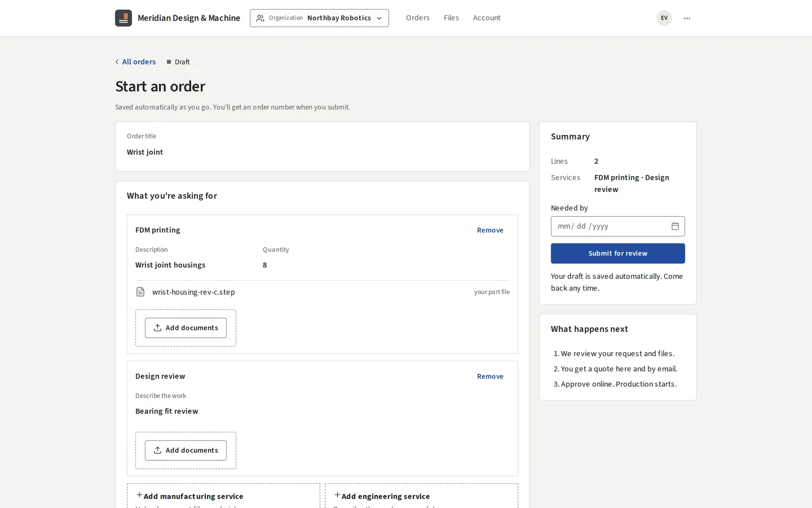Go to the Orders menu
Screen dimensions: 812x508
pos(418,18)
